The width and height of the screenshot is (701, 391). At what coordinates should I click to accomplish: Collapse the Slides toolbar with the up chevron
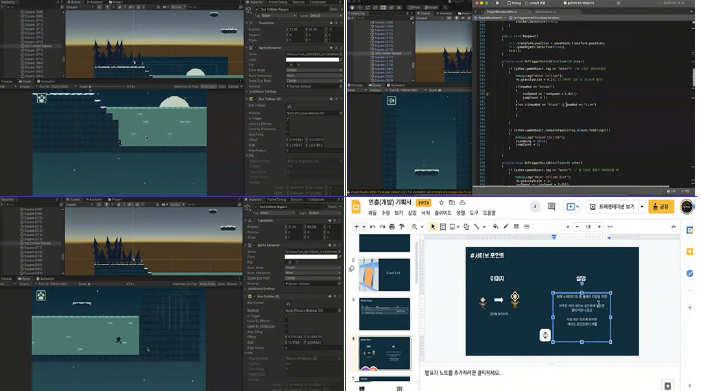[x=673, y=227]
